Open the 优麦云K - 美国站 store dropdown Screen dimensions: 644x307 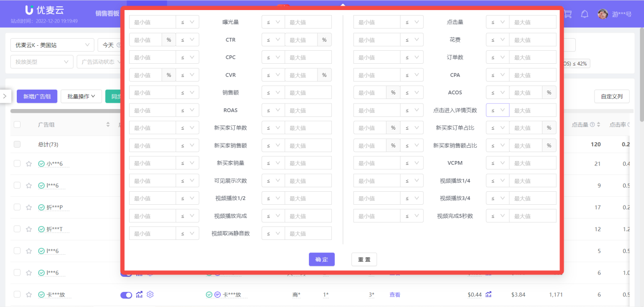pos(52,45)
